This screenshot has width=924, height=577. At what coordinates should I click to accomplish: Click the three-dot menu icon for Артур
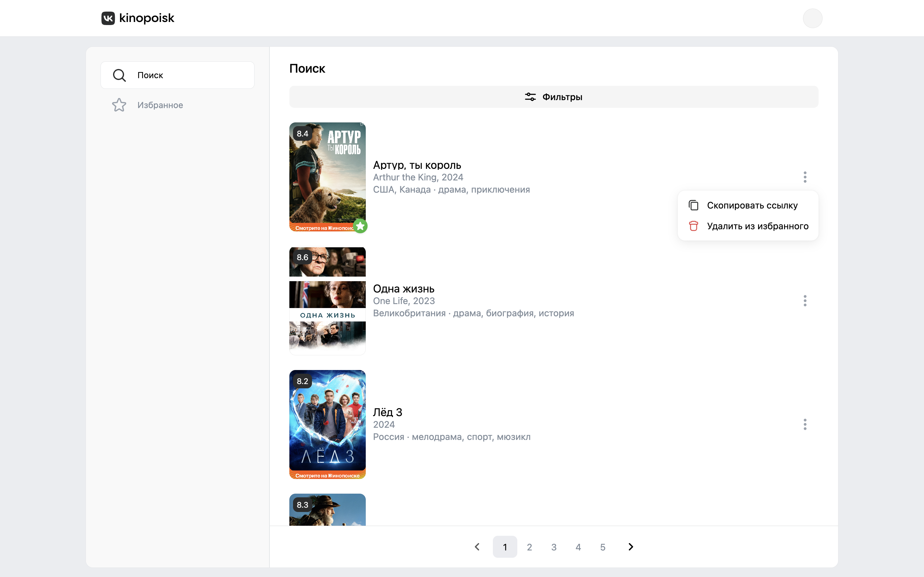click(804, 177)
